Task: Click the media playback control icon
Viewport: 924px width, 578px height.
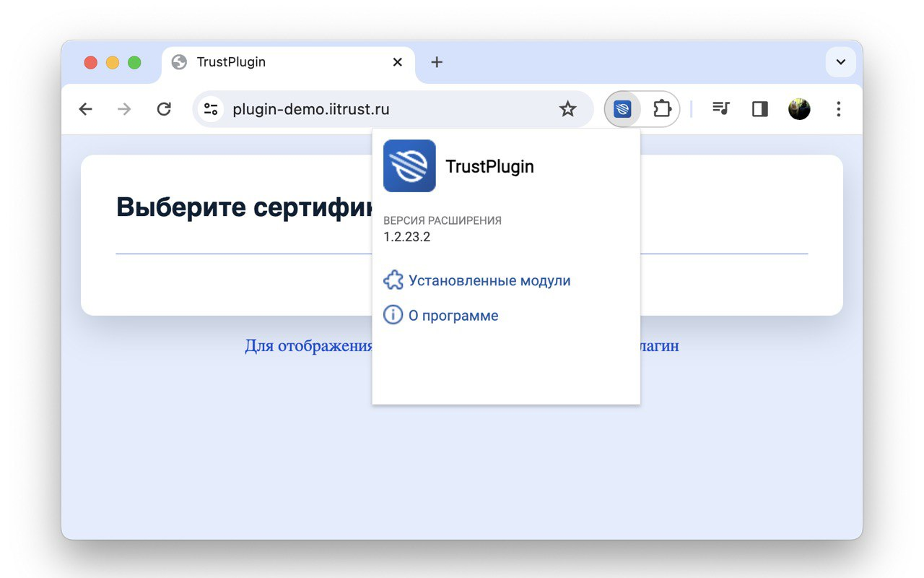Action: 720,108
